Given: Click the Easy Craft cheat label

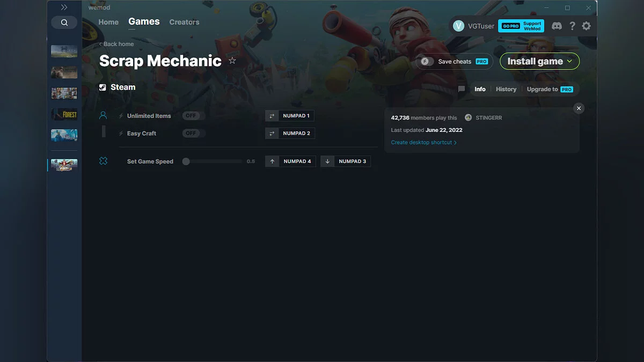Looking at the screenshot, I should pyautogui.click(x=142, y=133).
